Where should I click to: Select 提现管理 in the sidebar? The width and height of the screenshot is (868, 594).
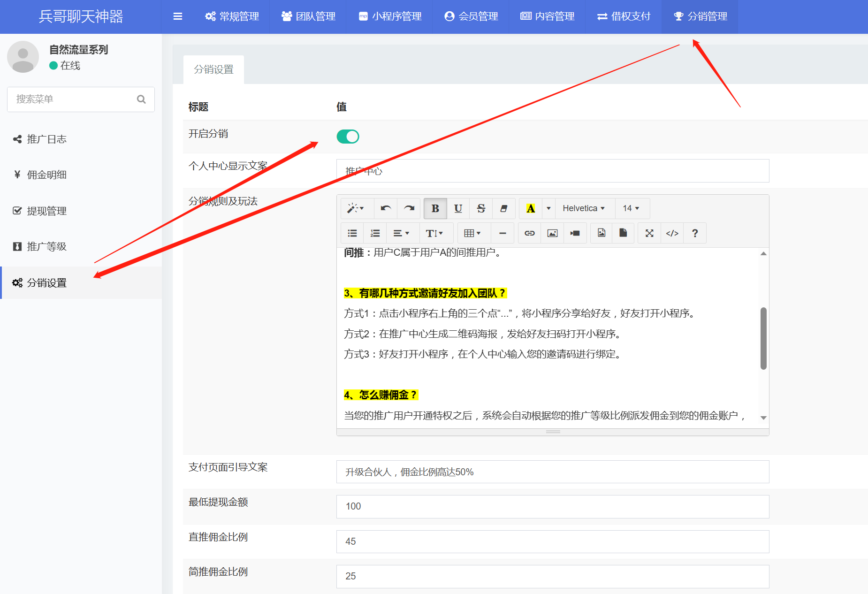(46, 211)
